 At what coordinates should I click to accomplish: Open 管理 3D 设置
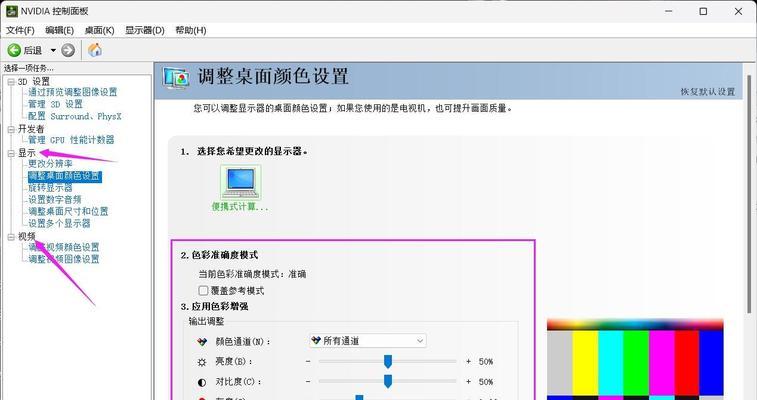[x=55, y=104]
